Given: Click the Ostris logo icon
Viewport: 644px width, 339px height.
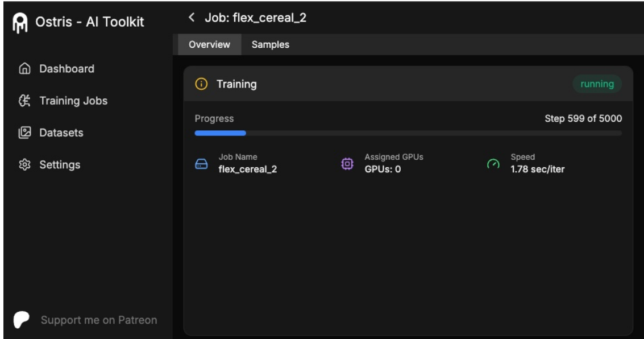Looking at the screenshot, I should [x=20, y=22].
